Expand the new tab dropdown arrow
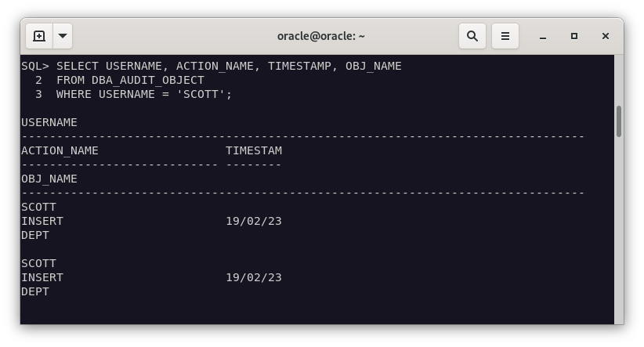The width and height of the screenshot is (644, 347). 62,36
